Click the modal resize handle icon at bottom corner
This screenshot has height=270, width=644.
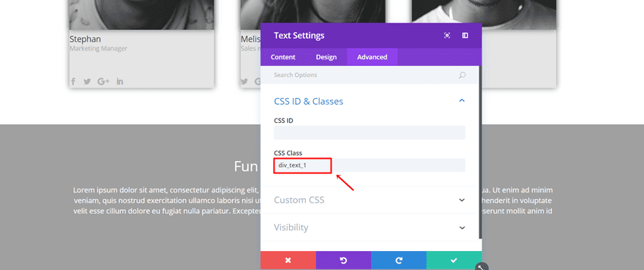[x=481, y=267]
